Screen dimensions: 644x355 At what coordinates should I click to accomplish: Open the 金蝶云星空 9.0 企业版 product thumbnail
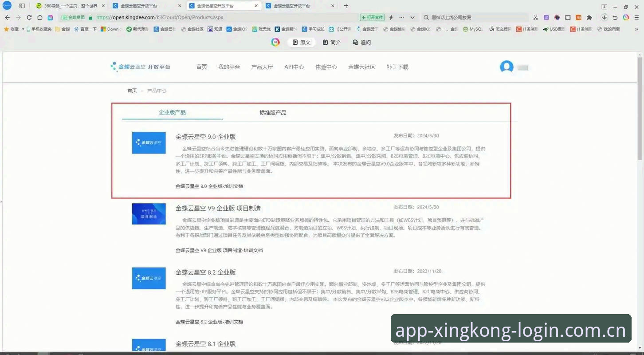tap(149, 143)
